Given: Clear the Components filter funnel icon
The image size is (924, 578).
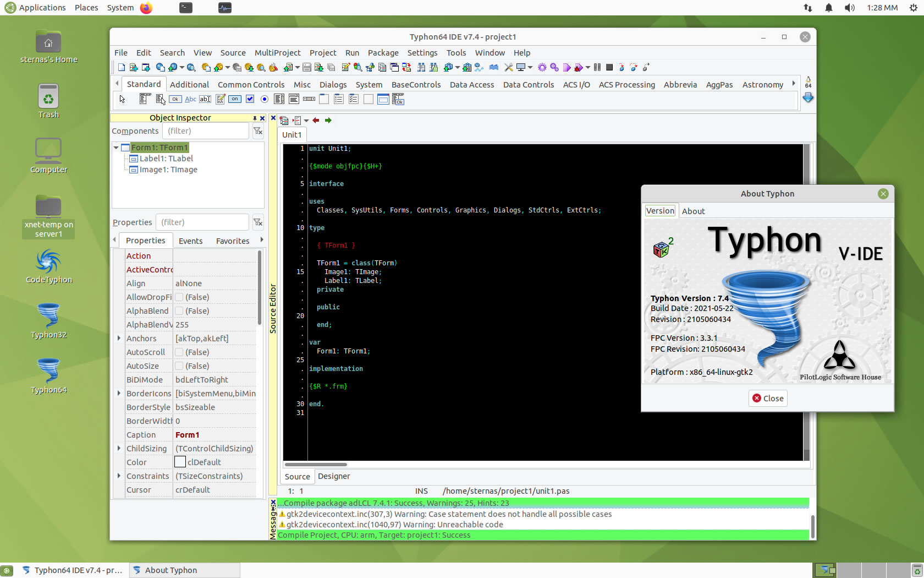Looking at the screenshot, I should click(x=257, y=131).
